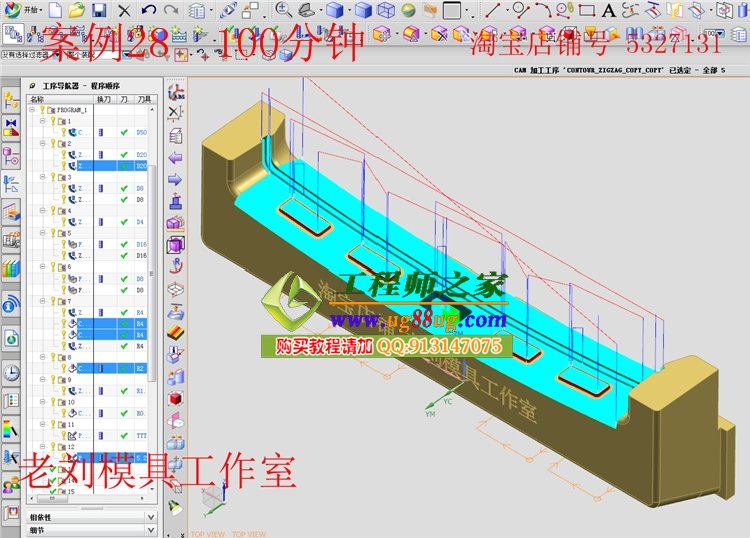Click the 刀具 column header
Viewport: 750px width, 538px height.
pyautogui.click(x=141, y=99)
